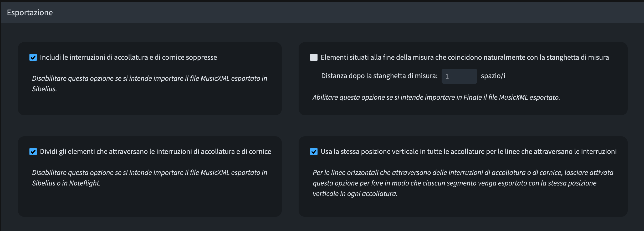Screen dimensions: 644x231
Task: Disable the 'Includi le interruzioni di accollatura' option
Action: (x=33, y=57)
